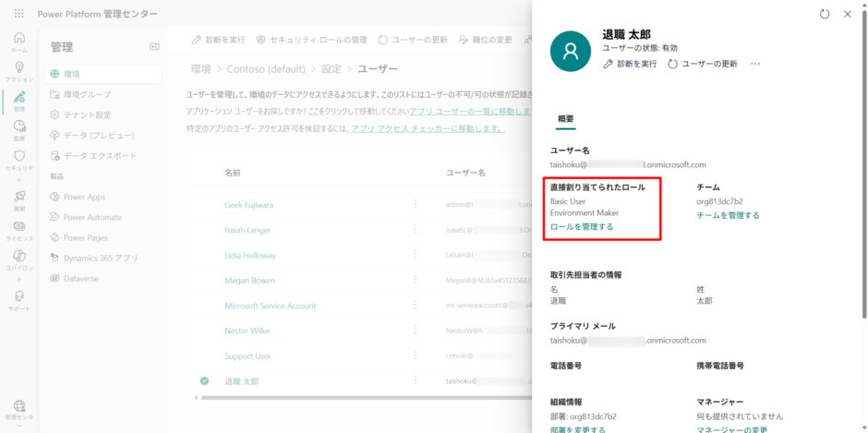Run diagnostics in user details panel
Screen dimensions: 868x433
630,65
